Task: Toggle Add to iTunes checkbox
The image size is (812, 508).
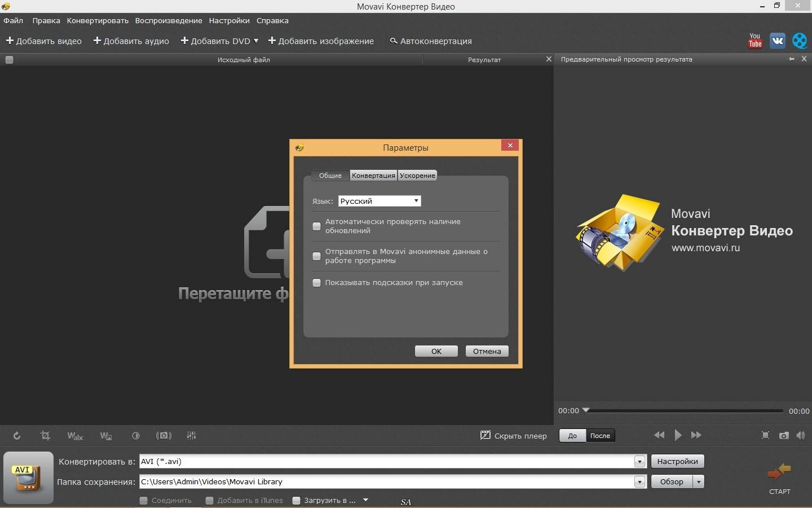Action: point(209,500)
